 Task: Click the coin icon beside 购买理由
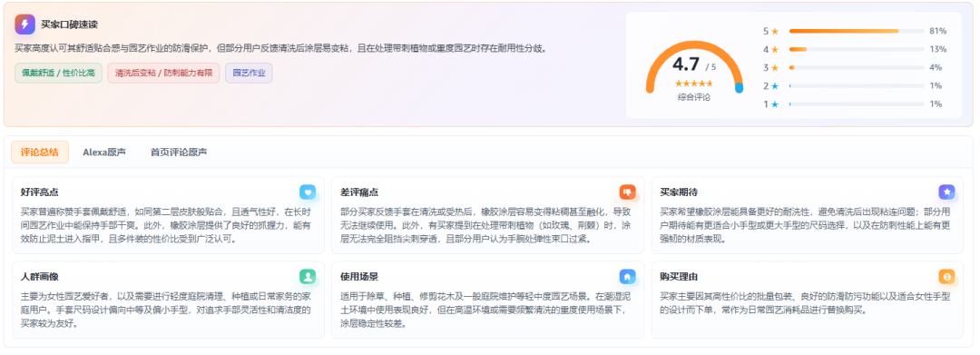tap(946, 276)
